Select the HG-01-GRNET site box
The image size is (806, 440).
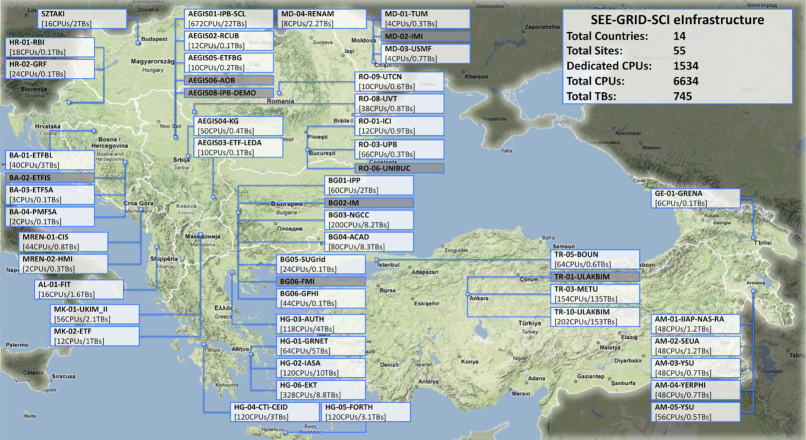coord(321,346)
